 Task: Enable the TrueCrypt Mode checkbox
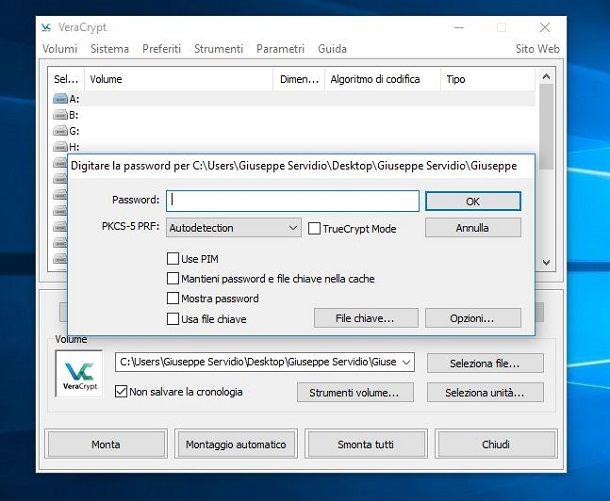tap(314, 229)
